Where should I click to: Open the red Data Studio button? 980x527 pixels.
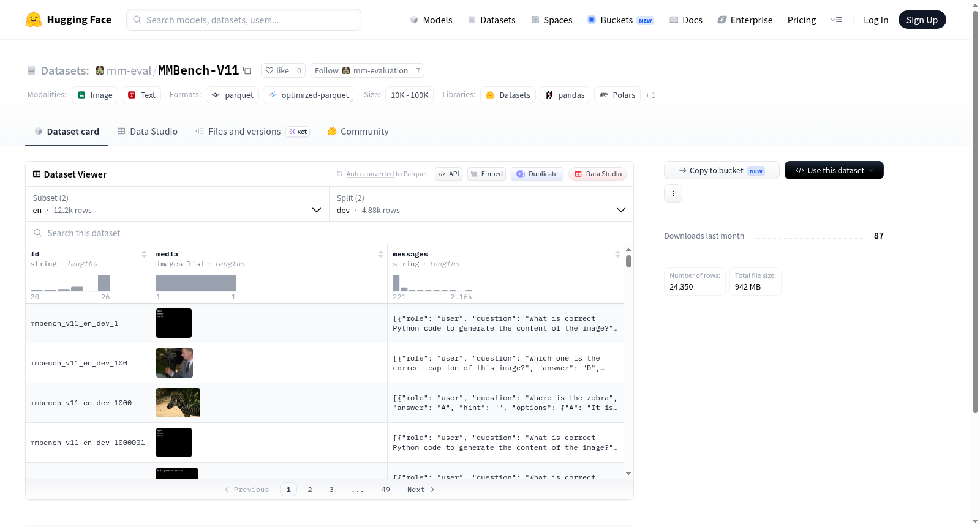coord(598,174)
